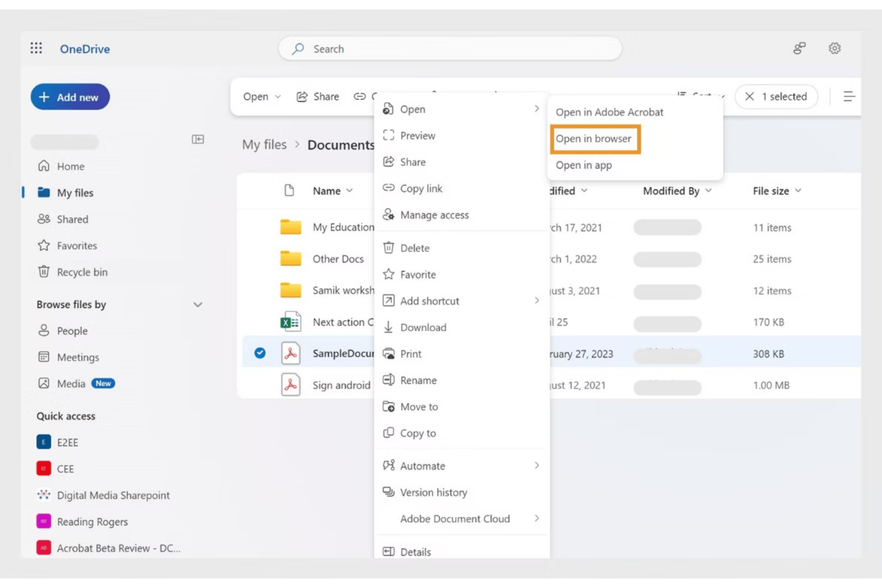Open the settings gear icon
The image size is (882, 588).
(834, 48)
